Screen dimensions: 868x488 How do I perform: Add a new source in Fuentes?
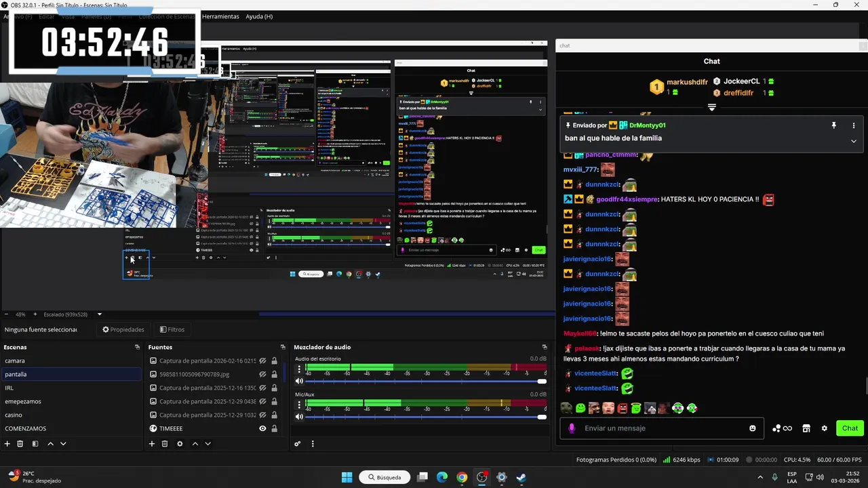point(152,444)
